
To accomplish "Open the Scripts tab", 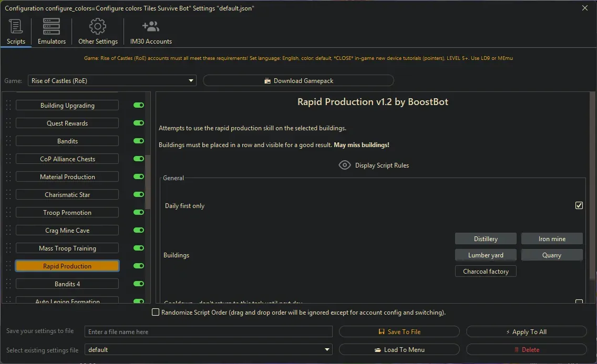I will coord(16,32).
